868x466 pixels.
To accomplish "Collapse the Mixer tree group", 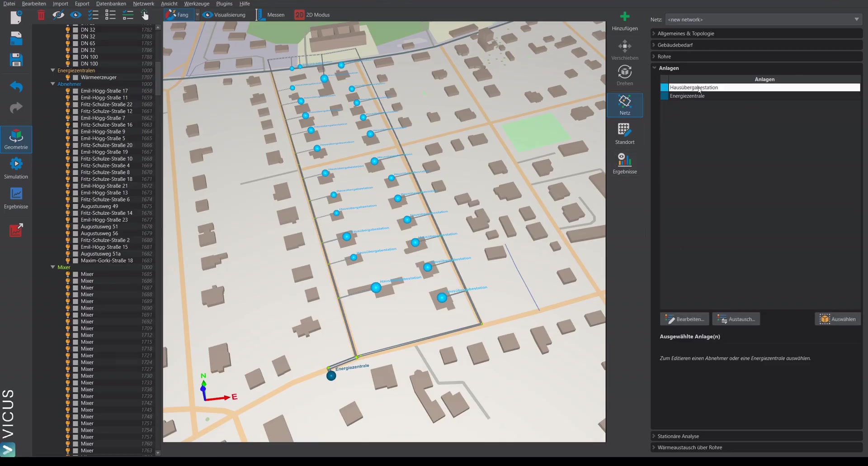I will tap(53, 267).
